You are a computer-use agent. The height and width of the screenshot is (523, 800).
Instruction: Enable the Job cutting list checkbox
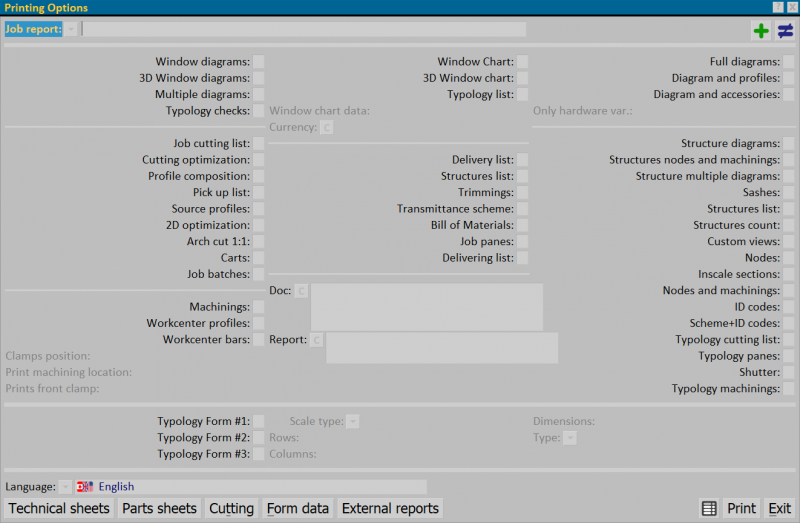pos(259,143)
